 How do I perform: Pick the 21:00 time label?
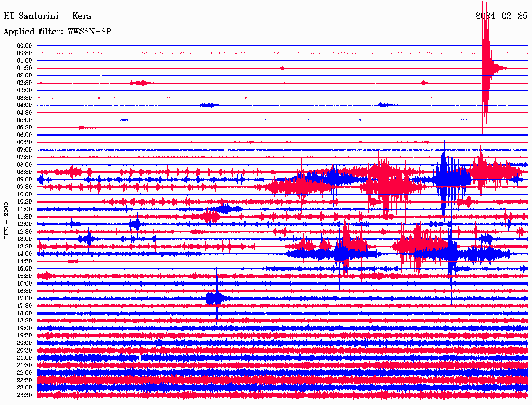pyautogui.click(x=24, y=358)
